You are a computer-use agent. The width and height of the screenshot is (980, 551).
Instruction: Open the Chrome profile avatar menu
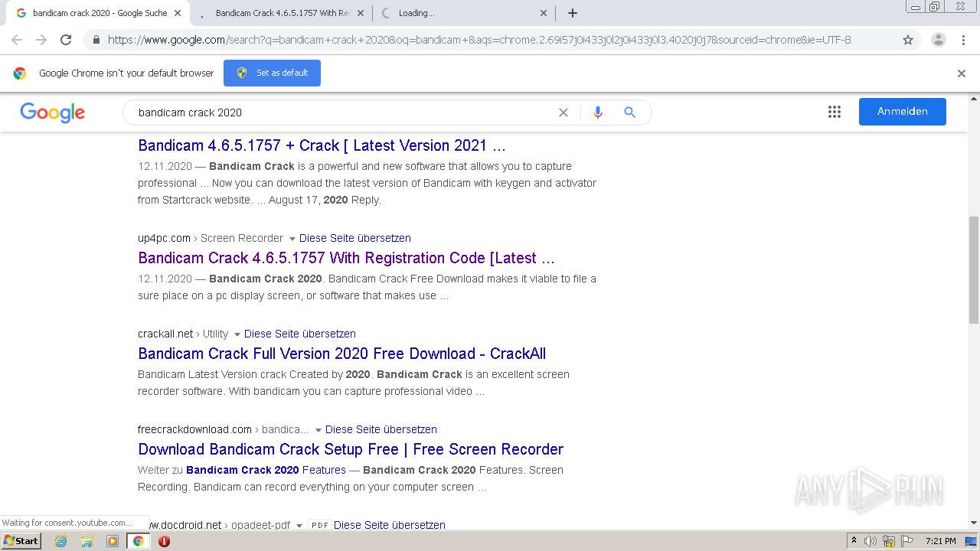click(938, 40)
